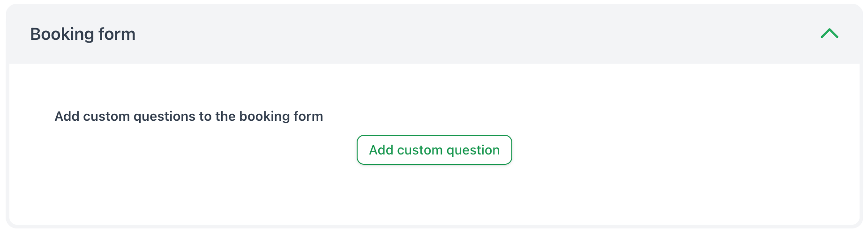Hide the Booking form panel using the chevron
The width and height of the screenshot is (868, 235).
click(829, 34)
